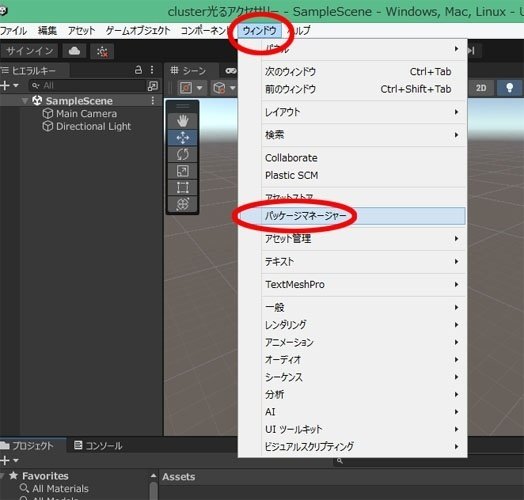Open the 編集 menu
Image resolution: width=524 pixels, height=500 pixels.
pyautogui.click(x=47, y=31)
